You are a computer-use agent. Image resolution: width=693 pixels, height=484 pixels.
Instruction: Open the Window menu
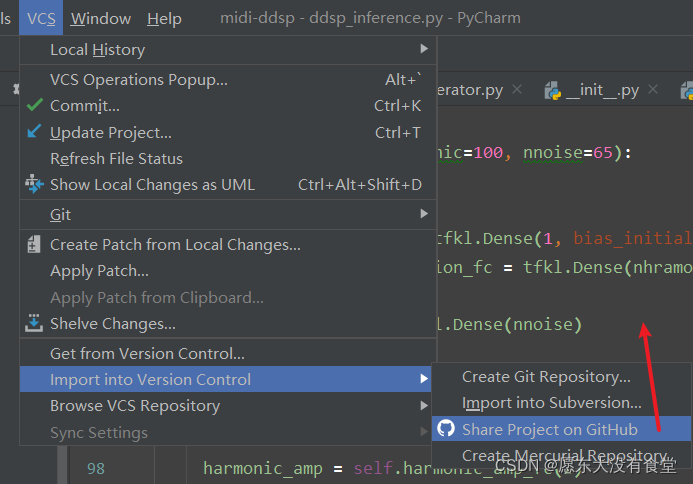(x=101, y=19)
